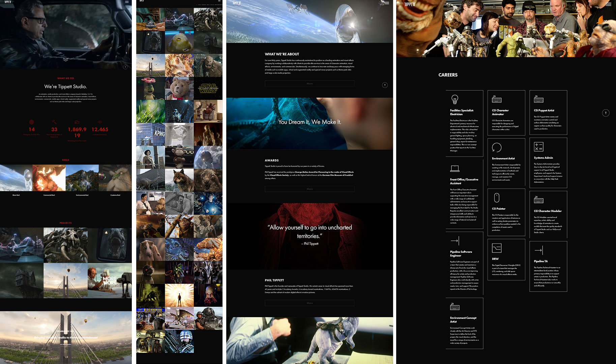Screen dimensions: 616x364
Task: Click the PROJECTS section label
Action: [x=66, y=223]
